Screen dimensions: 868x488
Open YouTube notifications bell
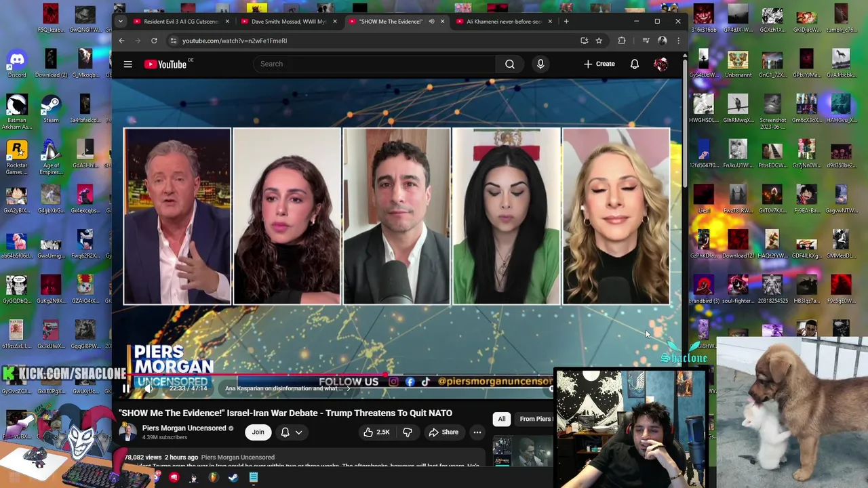click(x=635, y=64)
